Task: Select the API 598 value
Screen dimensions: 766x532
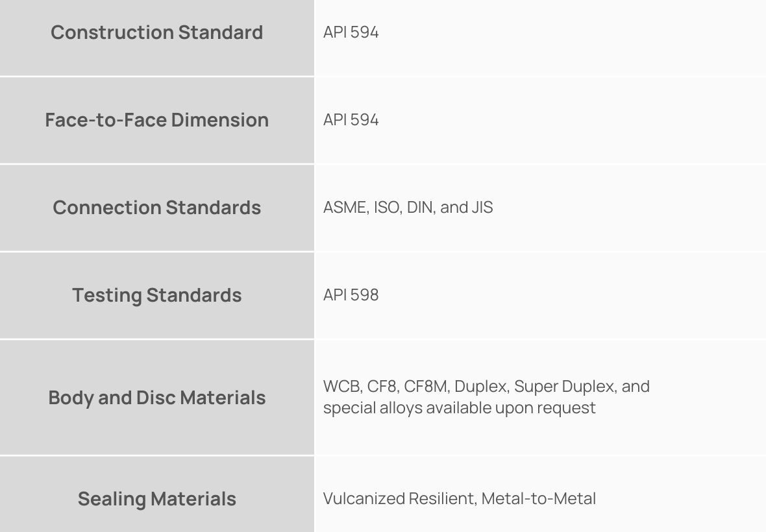Action: 351,295
